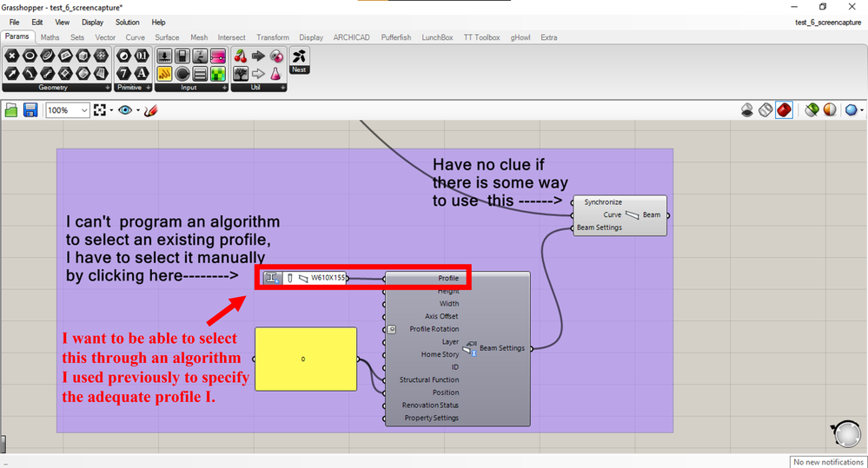Choose the Cherry Picker util icon

click(241, 56)
